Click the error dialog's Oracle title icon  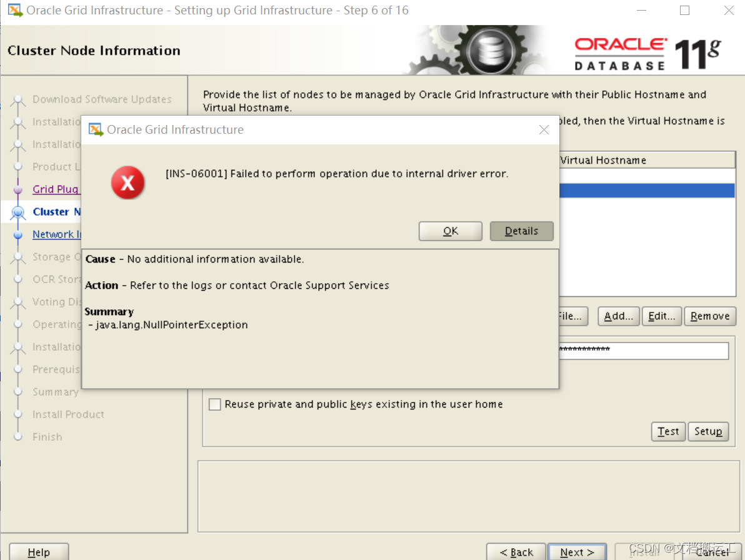[96, 129]
